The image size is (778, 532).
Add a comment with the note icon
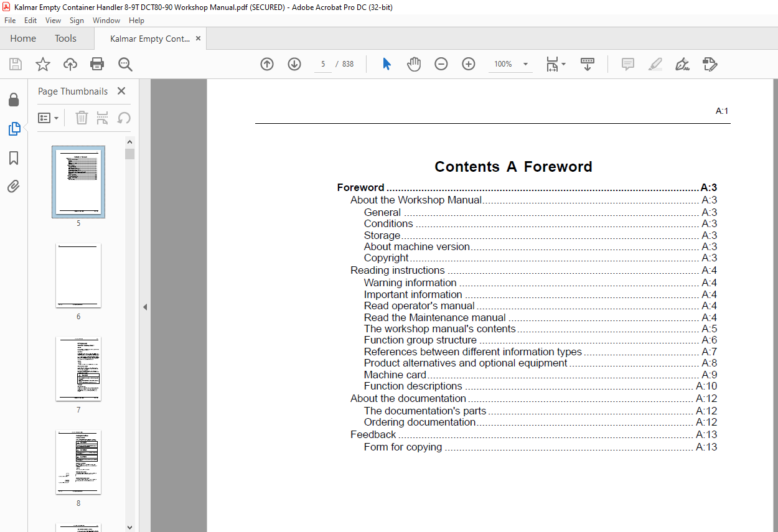point(628,64)
